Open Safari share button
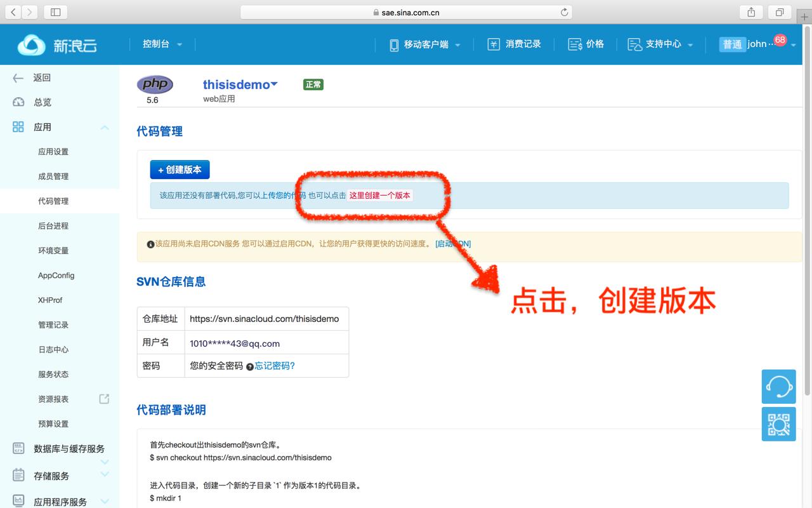 click(x=751, y=12)
